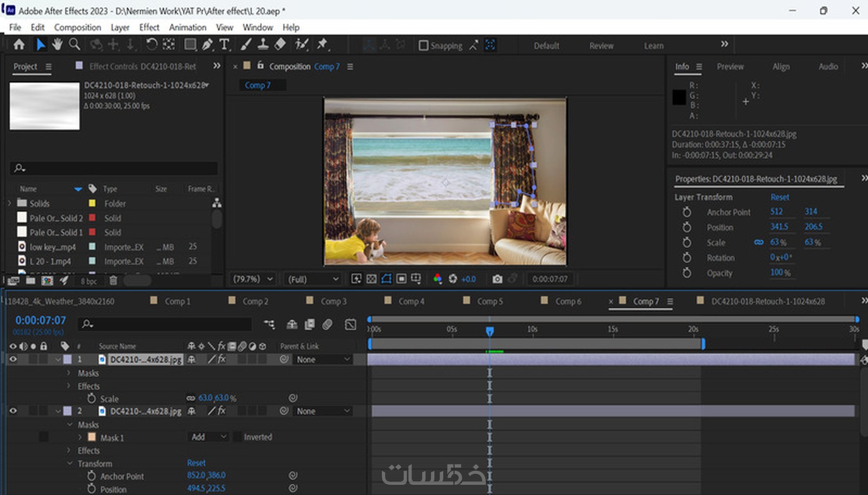
Task: Click Reset in Layer Transform properties
Action: pyautogui.click(x=779, y=197)
